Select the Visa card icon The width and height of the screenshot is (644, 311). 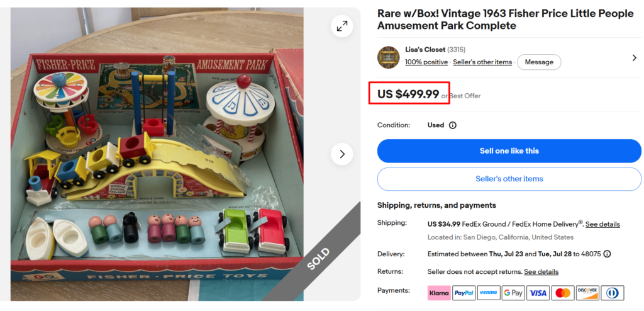pos(538,293)
